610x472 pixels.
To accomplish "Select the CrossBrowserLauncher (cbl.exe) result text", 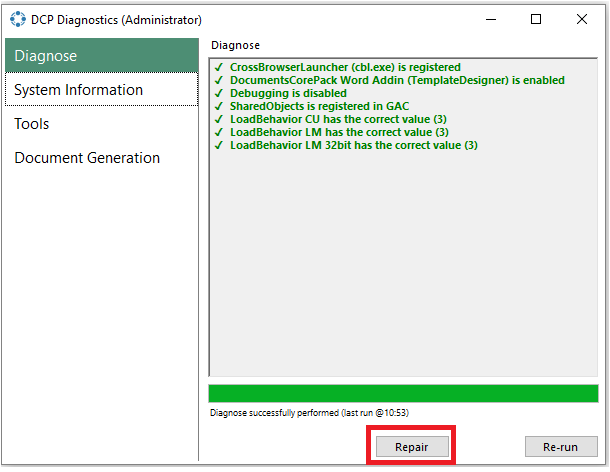I will click(x=345, y=67).
